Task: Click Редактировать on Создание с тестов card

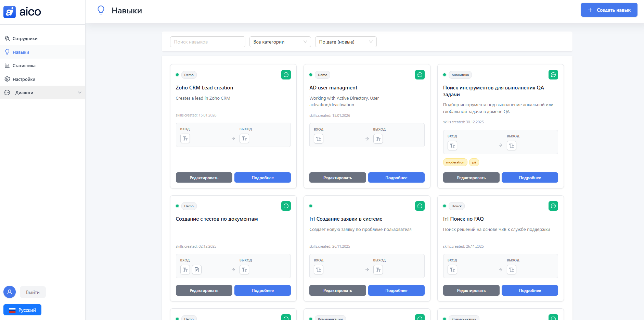Action: 204,290
